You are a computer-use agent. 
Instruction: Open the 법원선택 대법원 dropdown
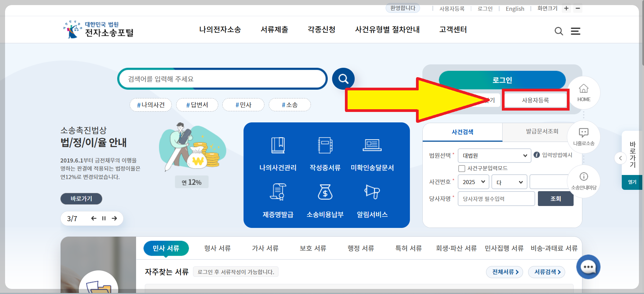(494, 155)
